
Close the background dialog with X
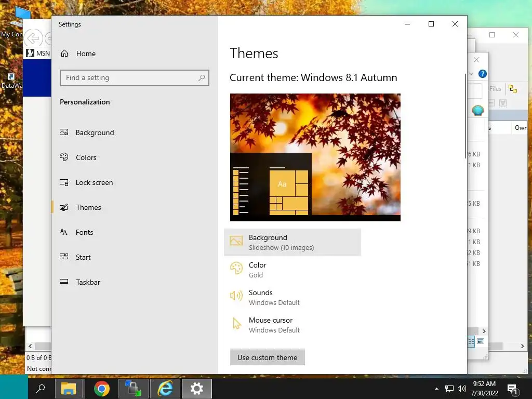[x=476, y=60]
